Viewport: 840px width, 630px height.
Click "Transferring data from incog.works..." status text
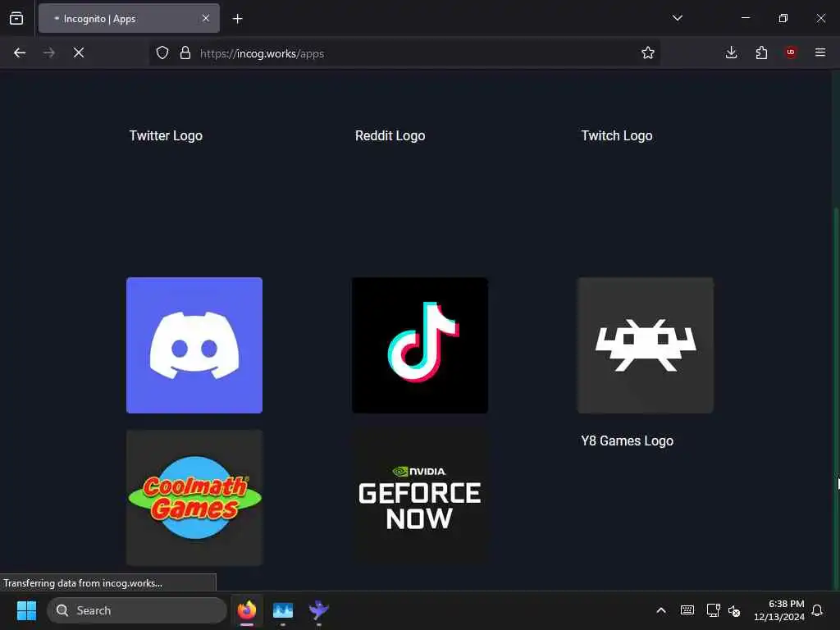83,583
